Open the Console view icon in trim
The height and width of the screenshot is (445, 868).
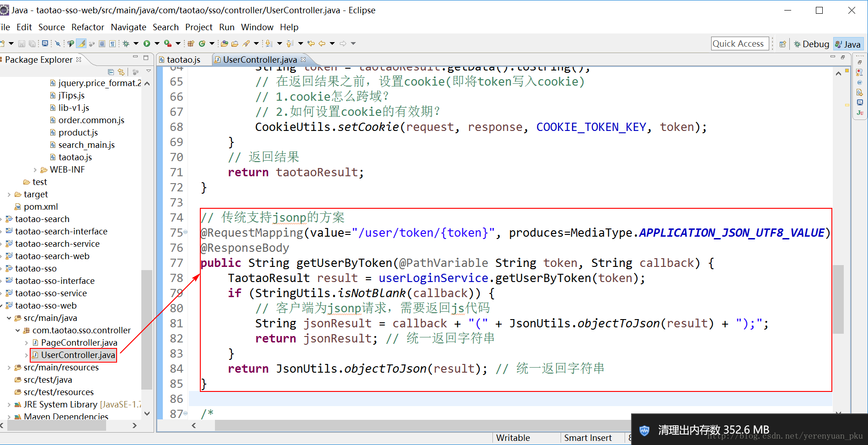click(860, 103)
